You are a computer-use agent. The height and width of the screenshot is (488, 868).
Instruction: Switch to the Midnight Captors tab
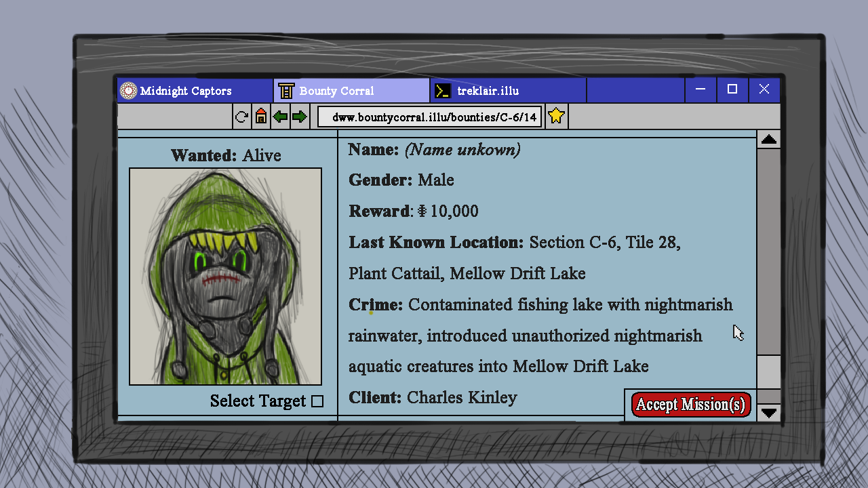click(195, 91)
